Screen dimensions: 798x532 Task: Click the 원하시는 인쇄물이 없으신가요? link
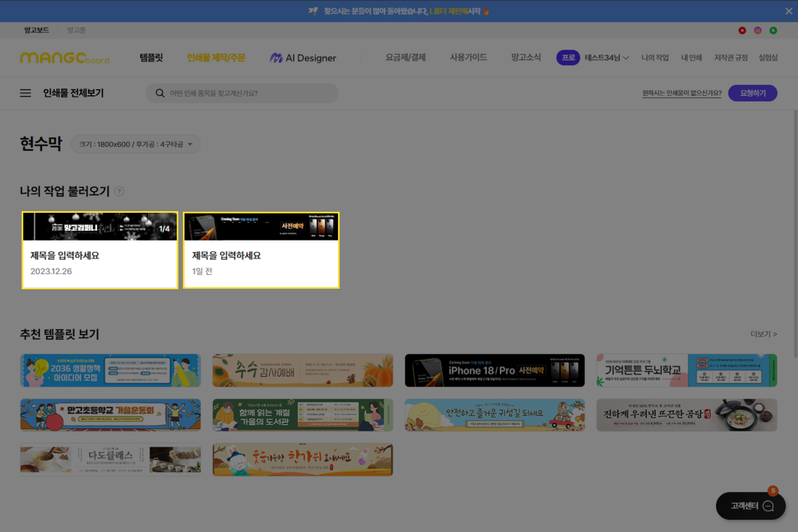(x=682, y=93)
